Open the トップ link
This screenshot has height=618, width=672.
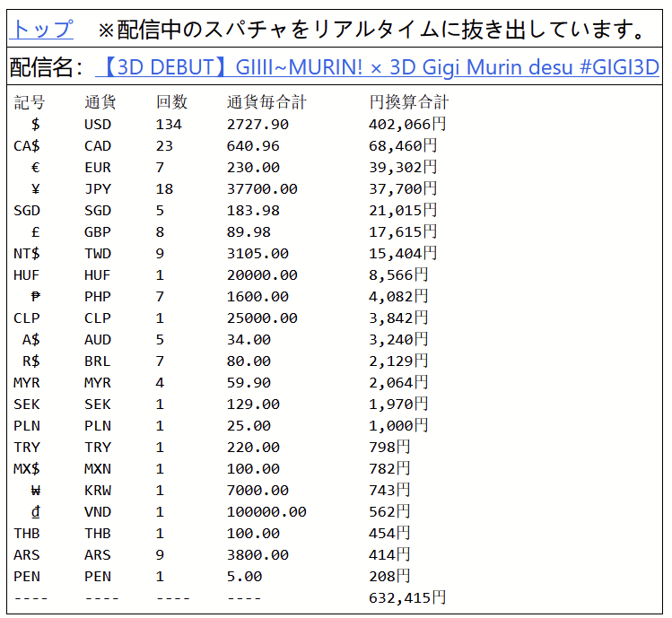coord(41,30)
